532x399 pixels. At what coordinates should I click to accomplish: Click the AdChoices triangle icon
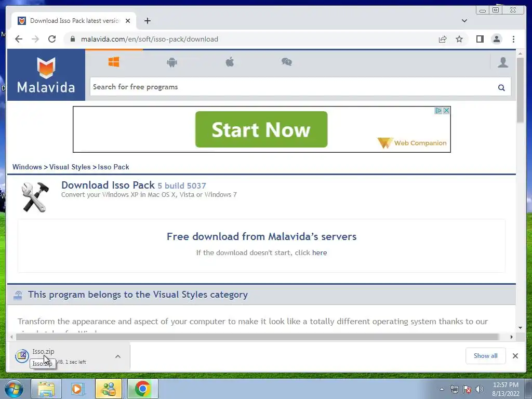click(438, 111)
